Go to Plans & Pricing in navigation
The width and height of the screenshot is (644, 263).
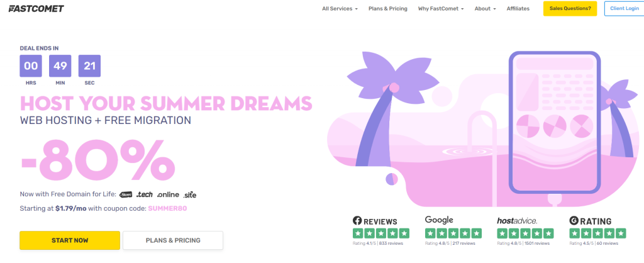(x=387, y=9)
